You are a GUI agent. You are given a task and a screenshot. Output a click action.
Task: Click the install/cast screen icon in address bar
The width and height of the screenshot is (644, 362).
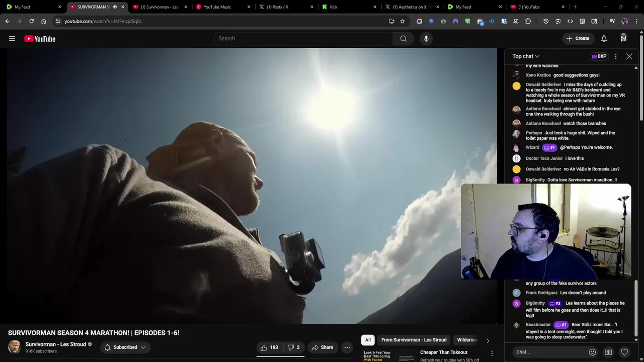[x=391, y=21]
